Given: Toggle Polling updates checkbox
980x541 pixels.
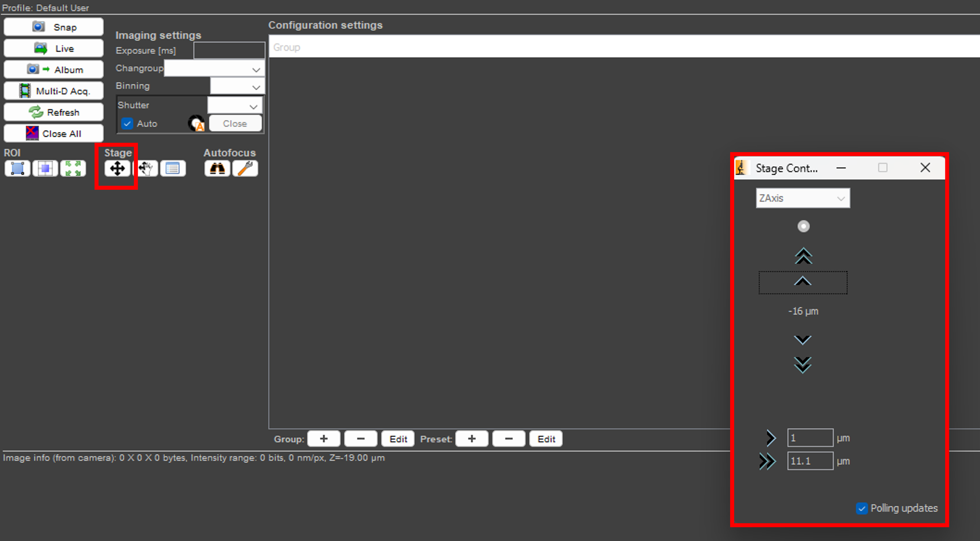Looking at the screenshot, I should click(862, 508).
